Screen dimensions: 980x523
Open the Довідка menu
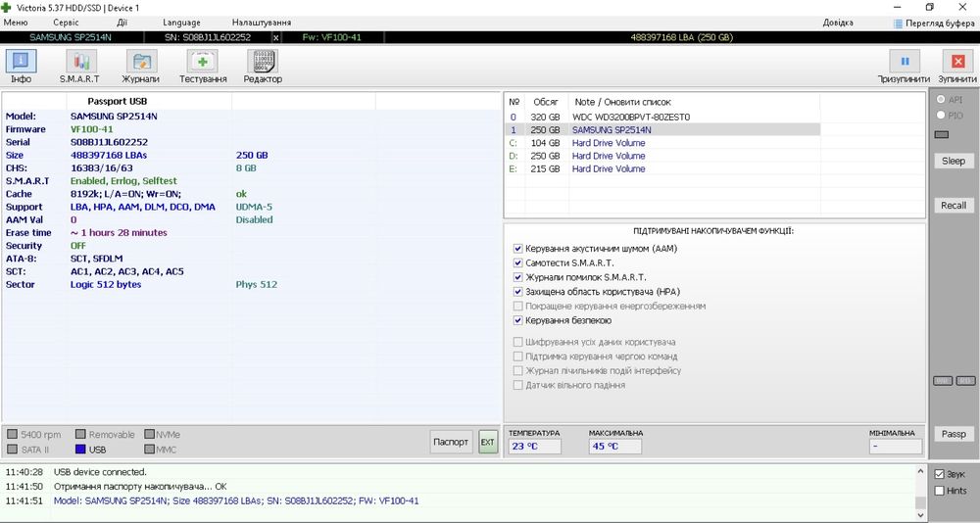[x=838, y=23]
